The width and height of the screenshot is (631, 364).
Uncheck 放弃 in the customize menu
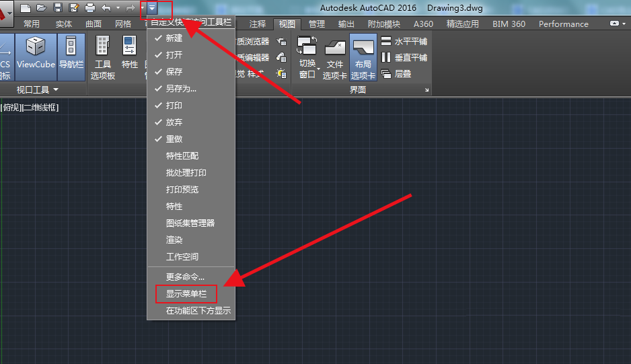click(191, 122)
